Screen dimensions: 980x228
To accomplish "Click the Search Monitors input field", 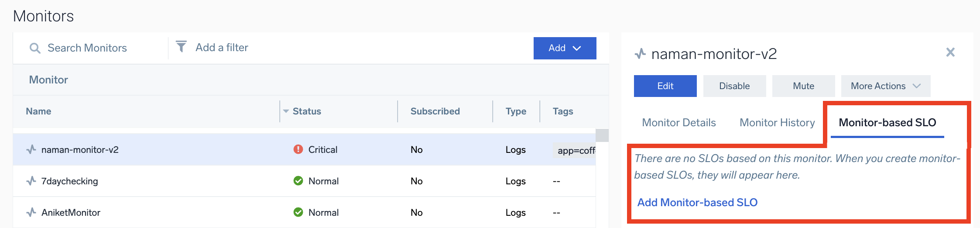I will click(100, 48).
